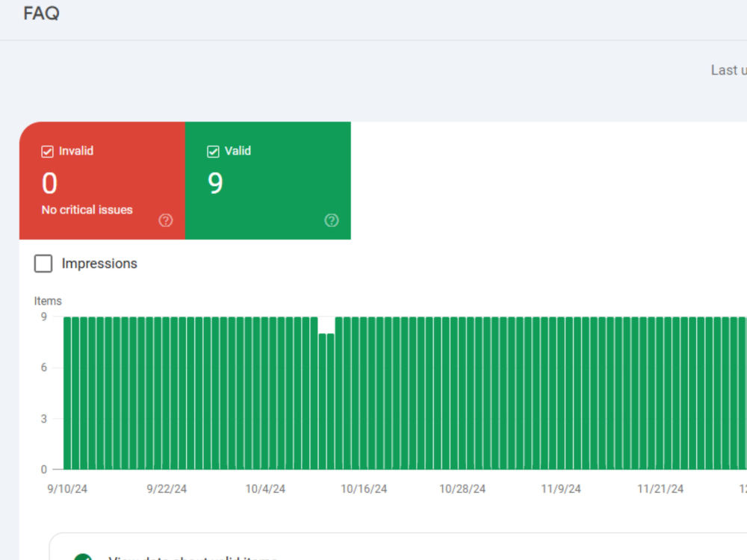Click the y-axis value 3

(x=44, y=419)
